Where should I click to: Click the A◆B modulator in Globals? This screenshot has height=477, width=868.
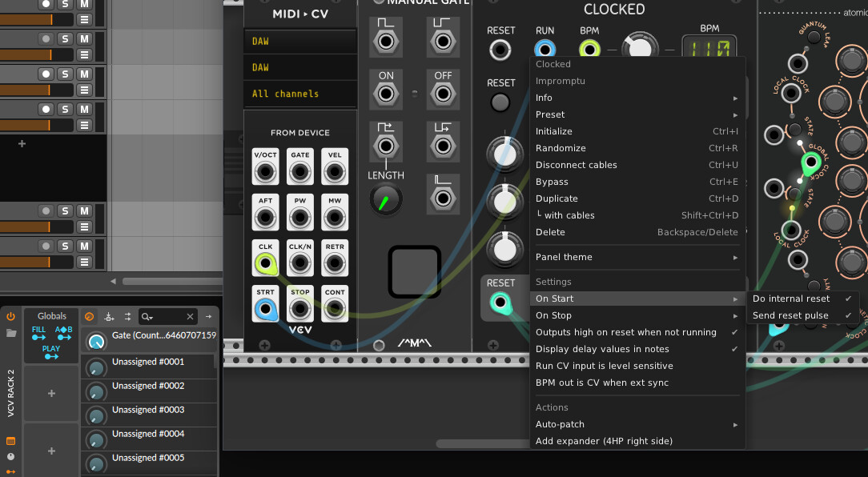point(64,333)
